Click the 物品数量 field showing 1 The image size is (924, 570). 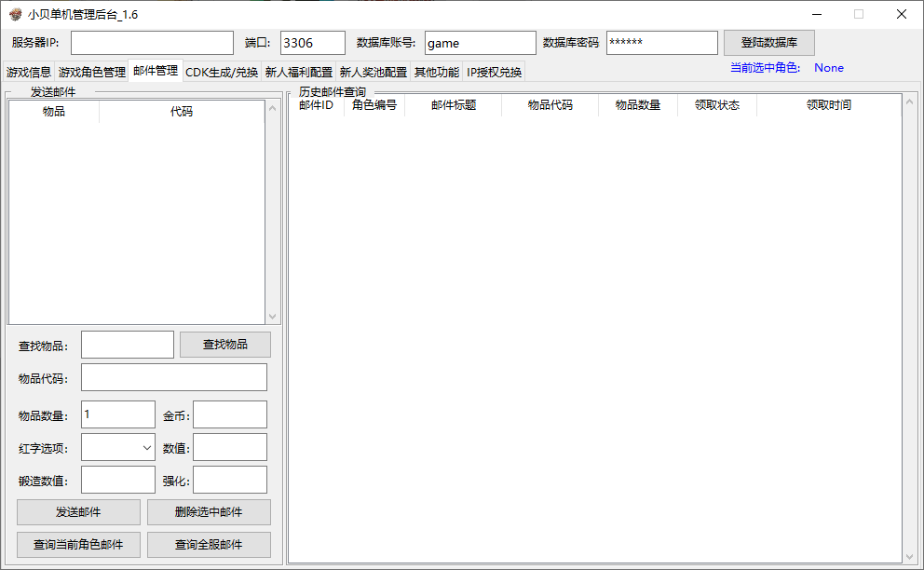118,414
